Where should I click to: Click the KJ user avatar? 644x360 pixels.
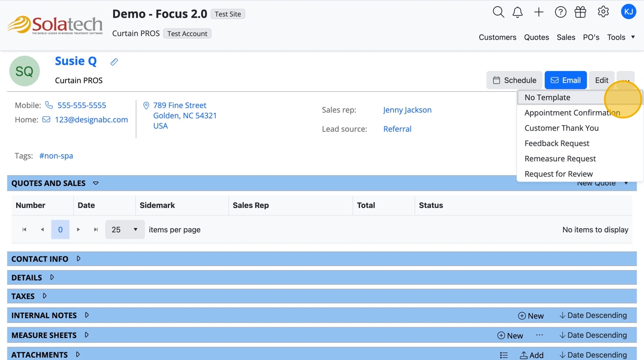(628, 11)
